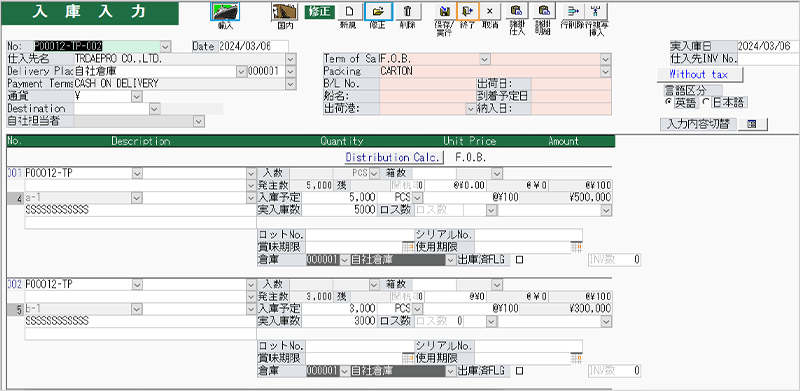The image size is (800, 391).
Task: Click the Date field 2024/03/06
Action: tap(253, 46)
